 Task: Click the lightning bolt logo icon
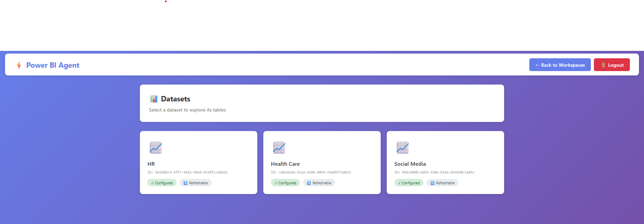pos(19,65)
